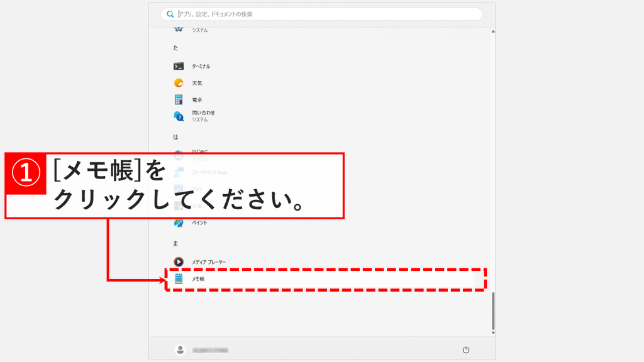Jump via the ま section letter header
The height and width of the screenshot is (362, 644).
click(x=175, y=243)
